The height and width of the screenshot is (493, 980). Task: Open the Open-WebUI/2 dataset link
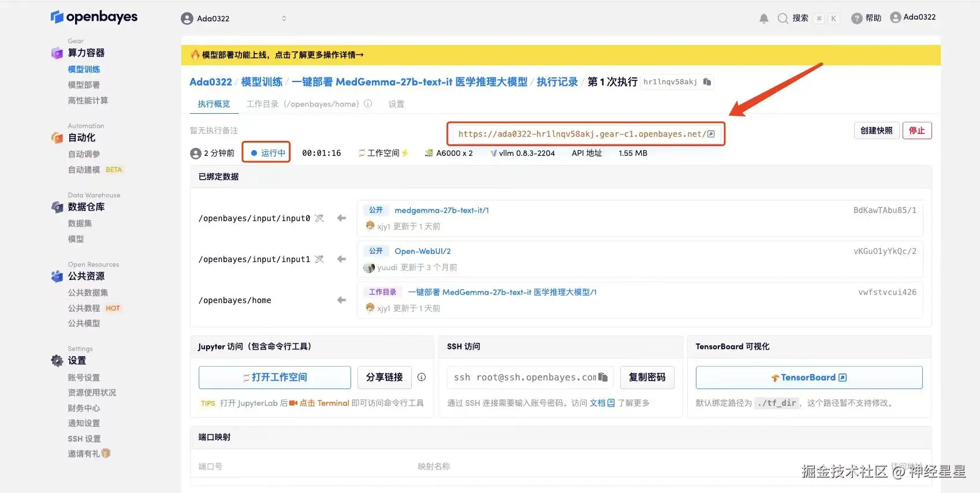coord(423,251)
